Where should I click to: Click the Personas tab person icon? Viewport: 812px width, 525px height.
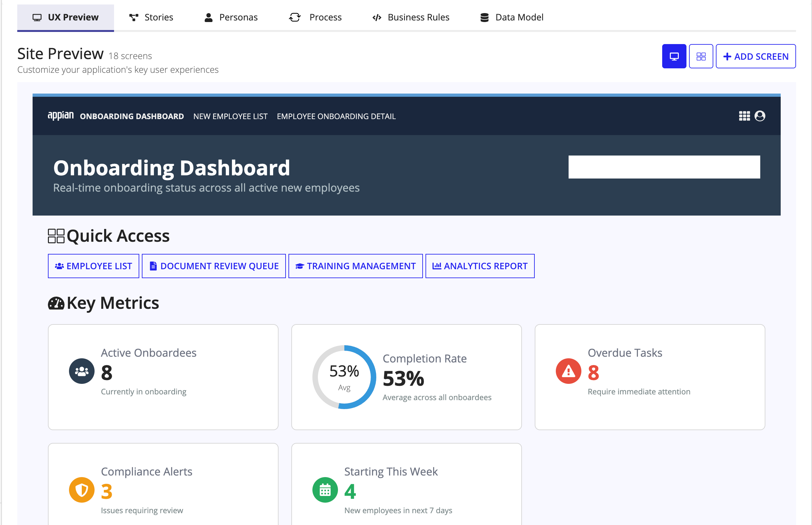click(x=208, y=17)
